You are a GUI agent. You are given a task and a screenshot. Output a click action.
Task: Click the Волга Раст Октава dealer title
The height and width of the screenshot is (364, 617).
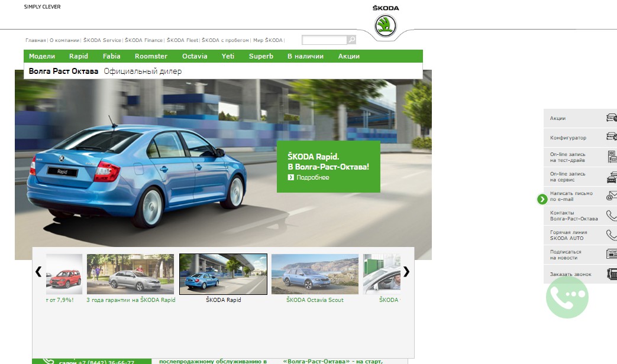[x=63, y=71]
